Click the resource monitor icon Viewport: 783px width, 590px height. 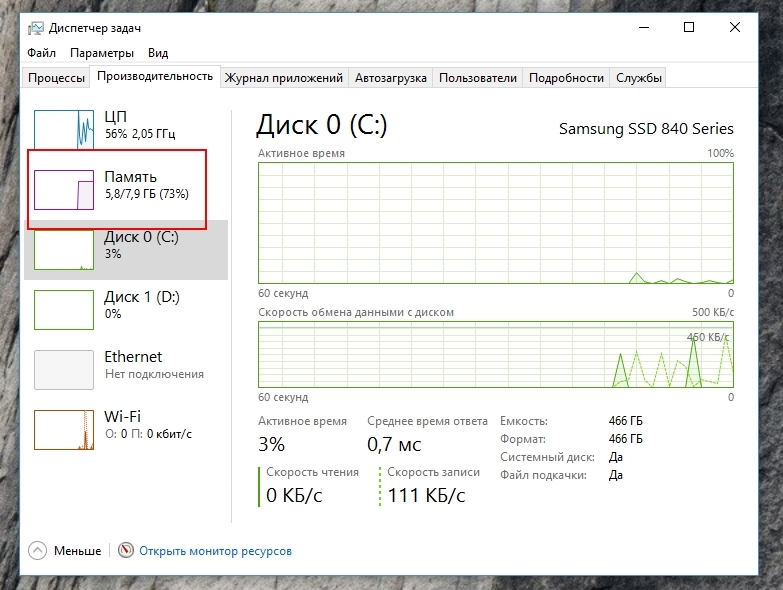click(x=126, y=550)
